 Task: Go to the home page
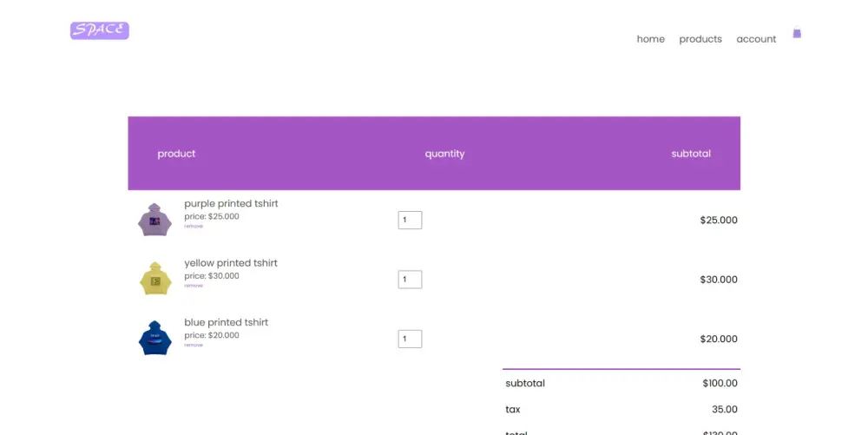point(650,39)
